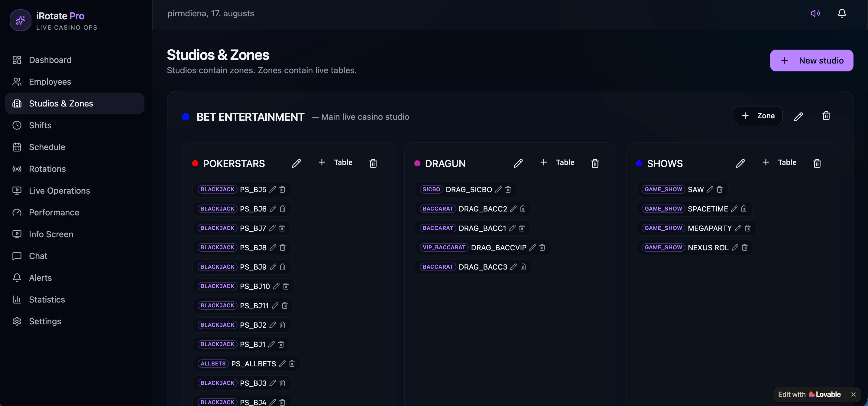Edit the BET ENTERTAINMENT studio
The height and width of the screenshot is (406, 868).
pos(798,116)
